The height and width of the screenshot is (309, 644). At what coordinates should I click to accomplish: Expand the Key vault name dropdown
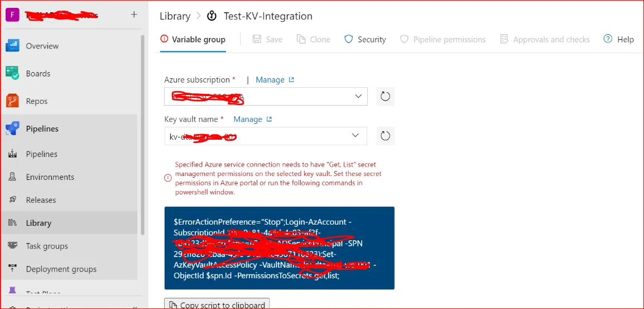pos(266,136)
